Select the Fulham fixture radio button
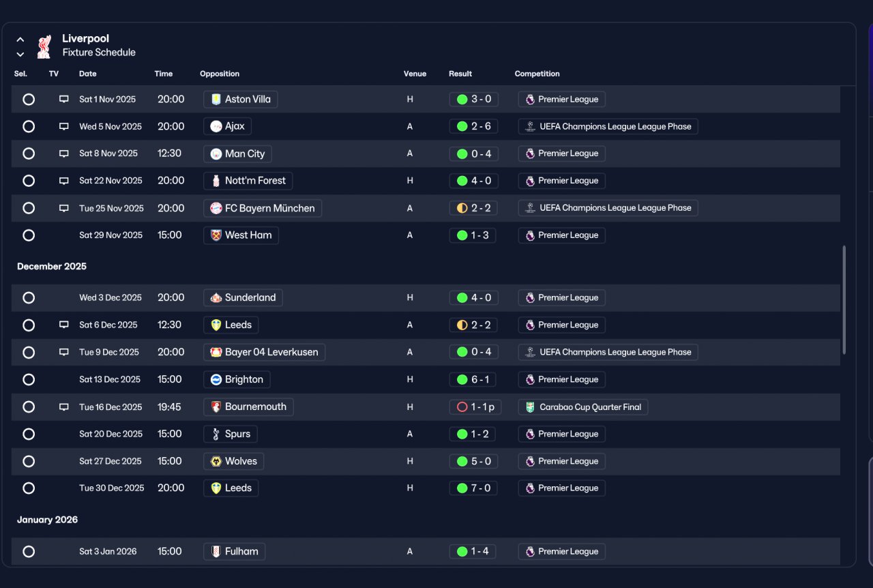The height and width of the screenshot is (588, 873). 29,551
